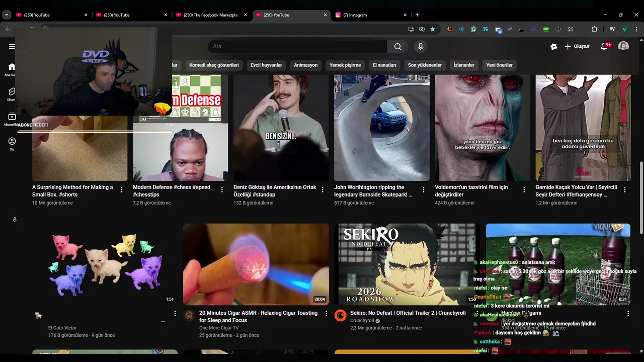Select the El sanatları chip

click(x=384, y=65)
